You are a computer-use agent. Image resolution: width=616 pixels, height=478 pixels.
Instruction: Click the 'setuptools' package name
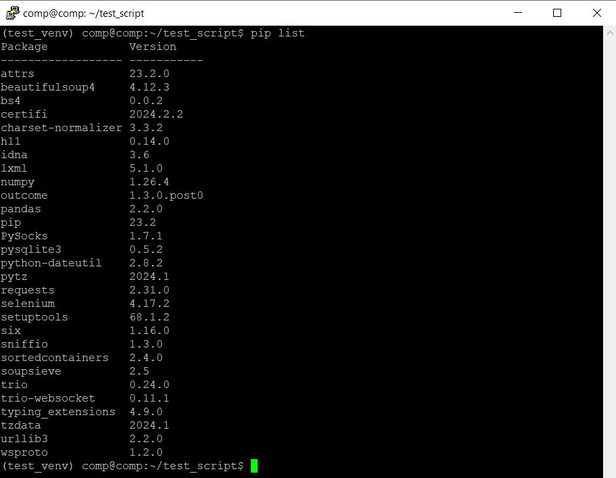pos(34,317)
